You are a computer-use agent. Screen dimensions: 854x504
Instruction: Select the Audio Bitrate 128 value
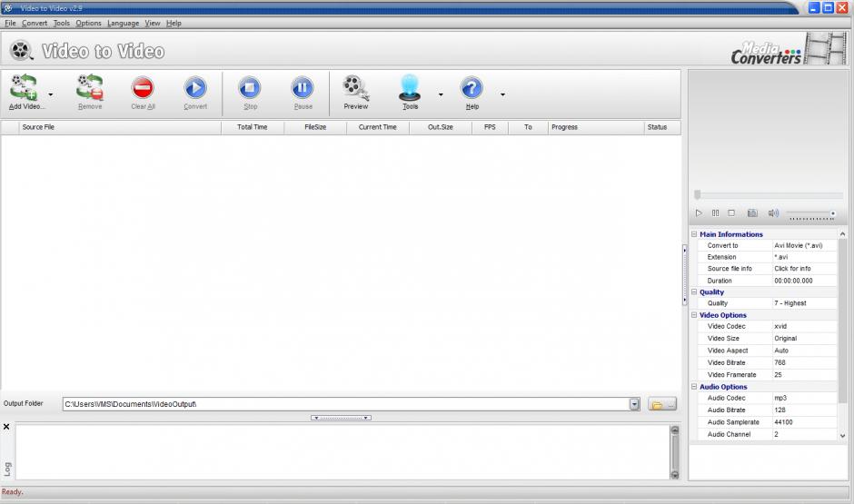point(804,410)
